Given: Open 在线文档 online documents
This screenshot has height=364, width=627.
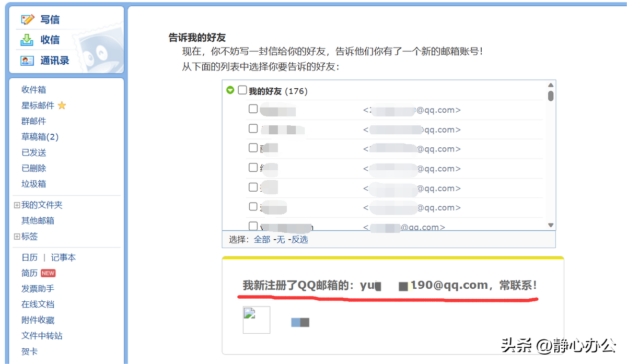Looking at the screenshot, I should click(38, 304).
